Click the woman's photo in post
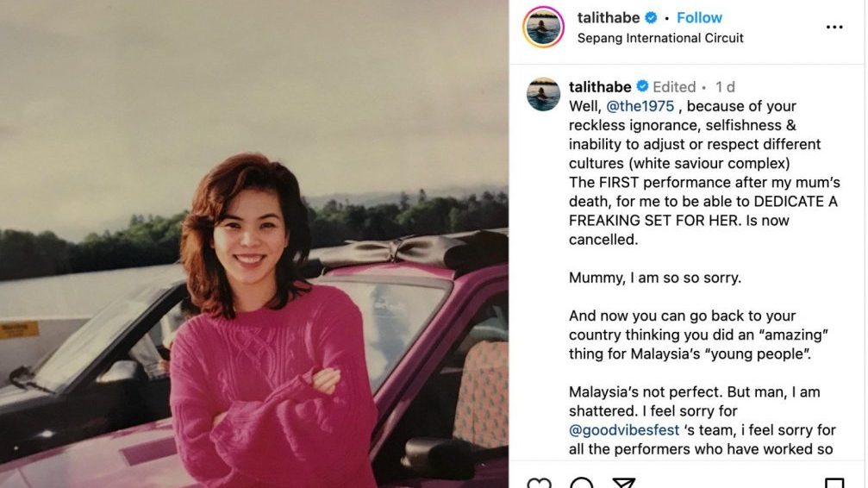Viewport: 868px width, 488px height. coord(254,244)
